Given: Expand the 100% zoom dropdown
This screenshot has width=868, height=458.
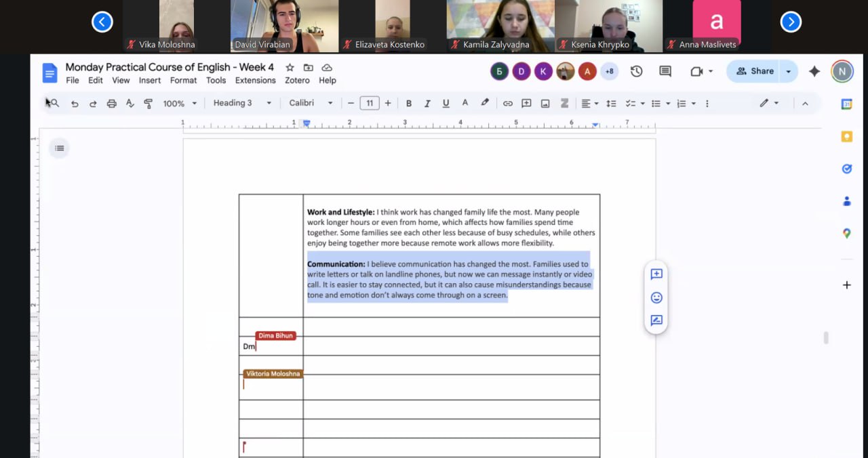Looking at the screenshot, I should point(180,104).
